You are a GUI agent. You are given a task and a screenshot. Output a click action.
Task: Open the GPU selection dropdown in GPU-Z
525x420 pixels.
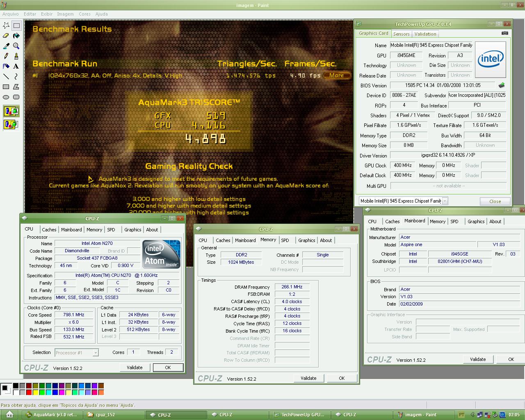[x=445, y=201]
